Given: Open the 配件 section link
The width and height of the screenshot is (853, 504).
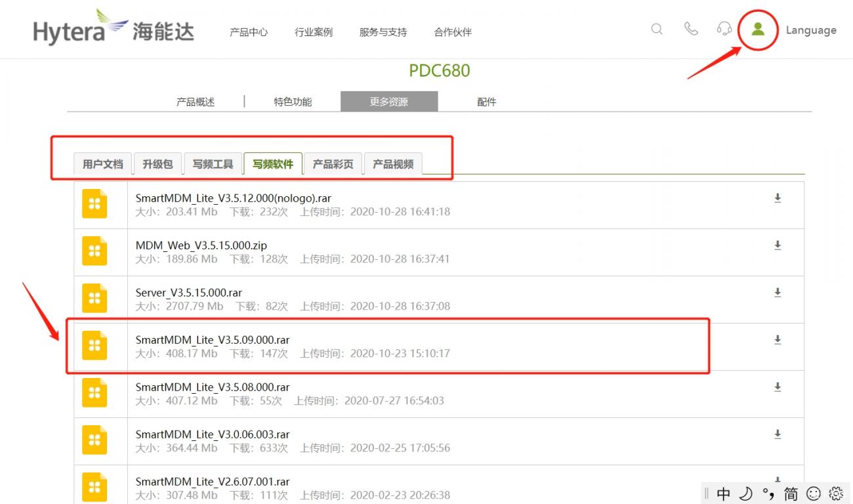Looking at the screenshot, I should [486, 102].
